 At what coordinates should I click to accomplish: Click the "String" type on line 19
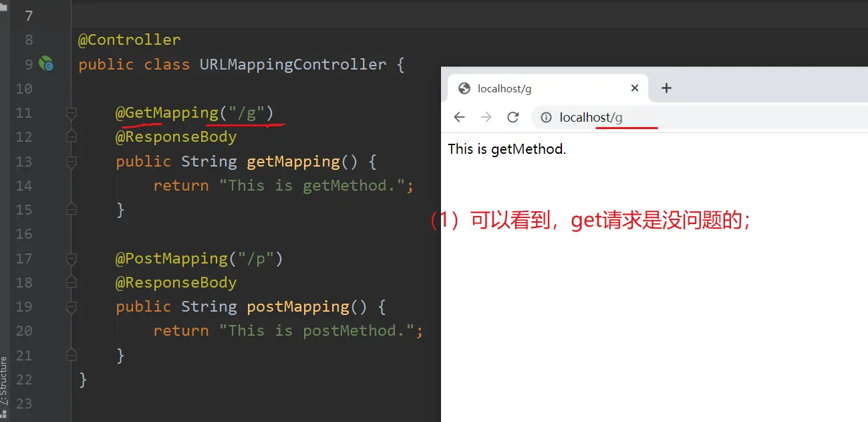(209, 307)
